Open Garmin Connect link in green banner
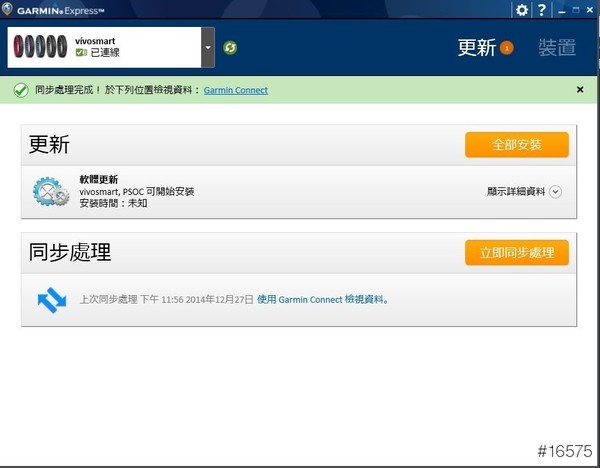The width and height of the screenshot is (600, 468). [x=236, y=90]
